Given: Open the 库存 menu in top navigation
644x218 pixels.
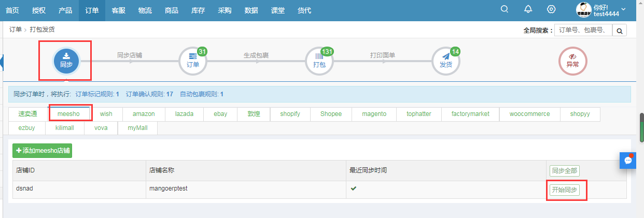Looking at the screenshot, I should click(198, 10).
